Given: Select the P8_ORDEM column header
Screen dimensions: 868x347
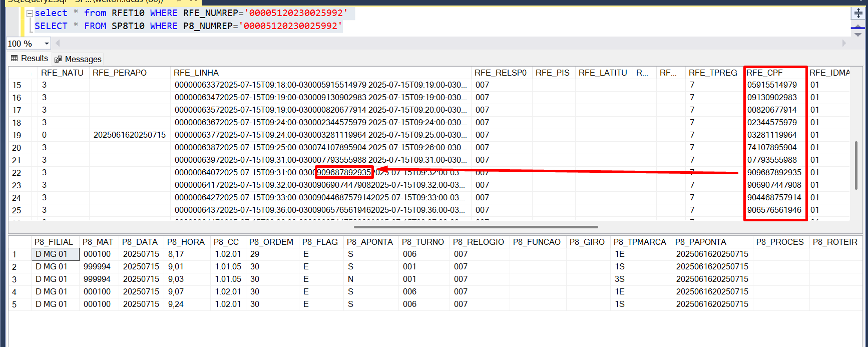Looking at the screenshot, I should pos(272,242).
